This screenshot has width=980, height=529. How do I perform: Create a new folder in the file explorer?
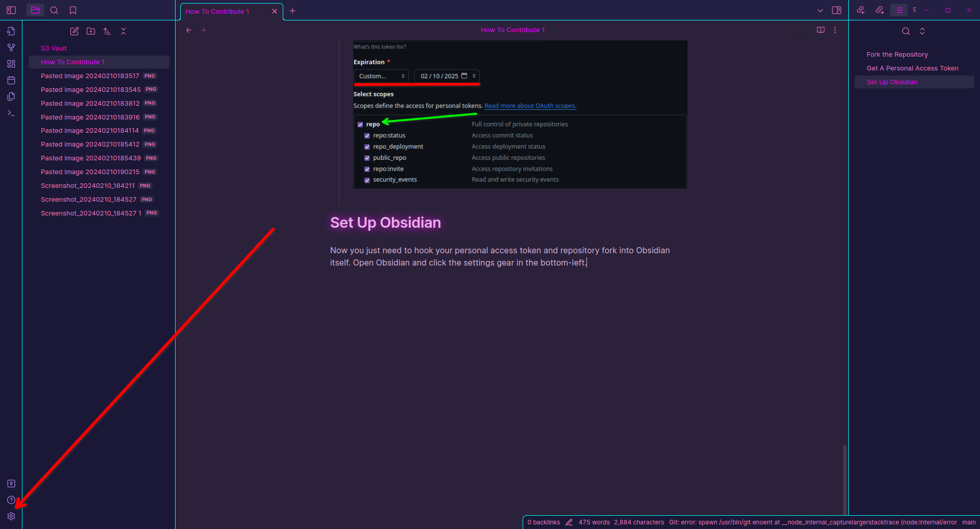91,31
